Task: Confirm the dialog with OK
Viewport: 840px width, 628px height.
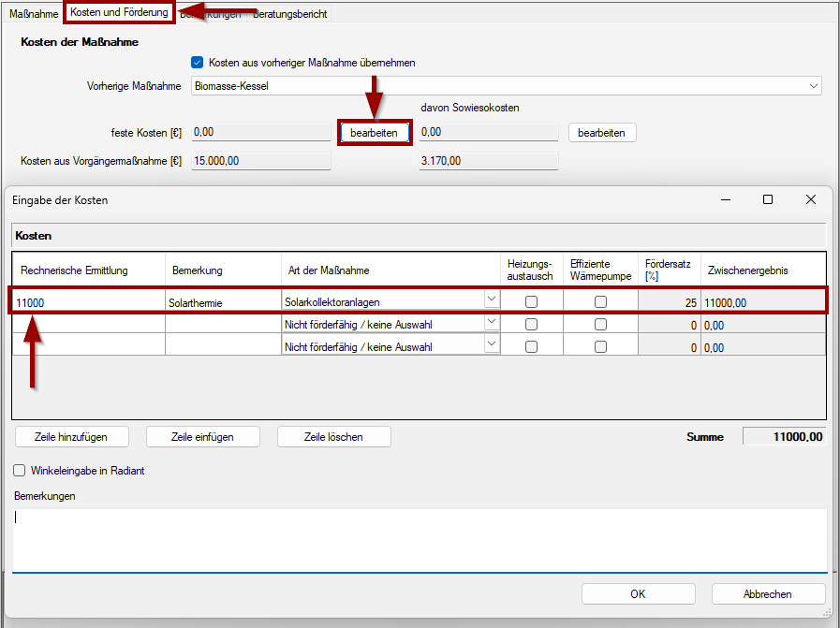Action: (638, 594)
